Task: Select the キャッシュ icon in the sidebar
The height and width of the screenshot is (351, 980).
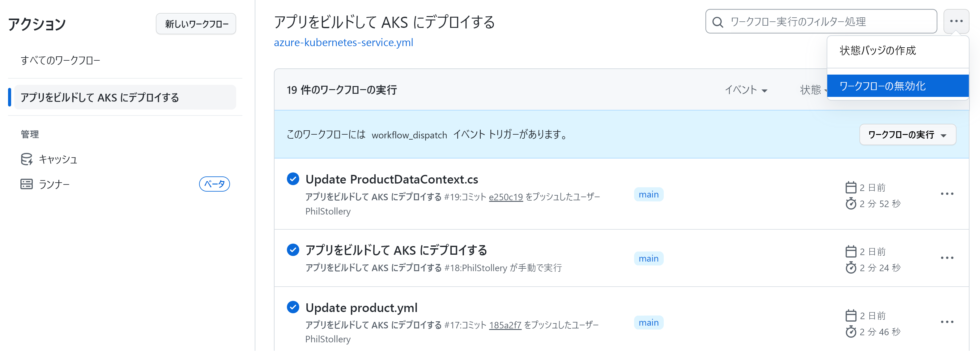Action: click(x=26, y=159)
